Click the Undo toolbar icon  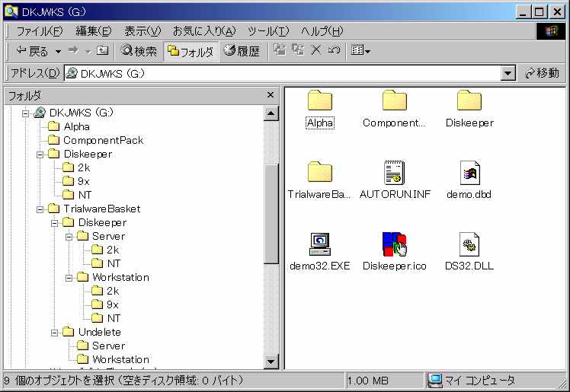point(334,49)
